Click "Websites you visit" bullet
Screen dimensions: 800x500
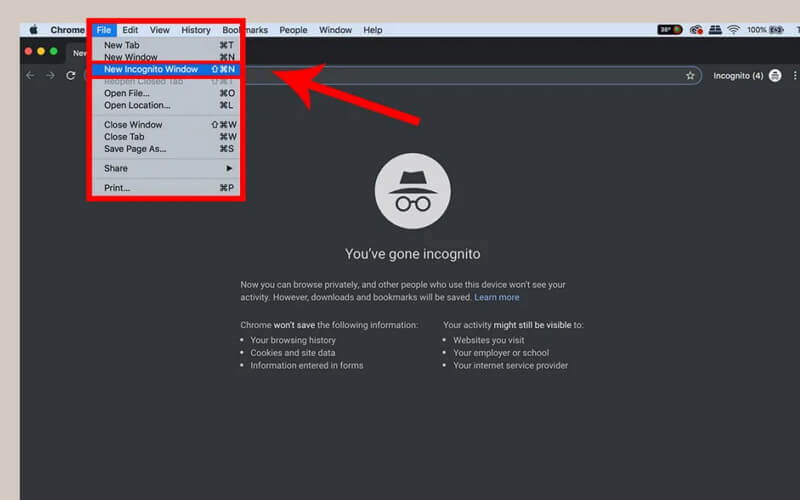pos(489,340)
